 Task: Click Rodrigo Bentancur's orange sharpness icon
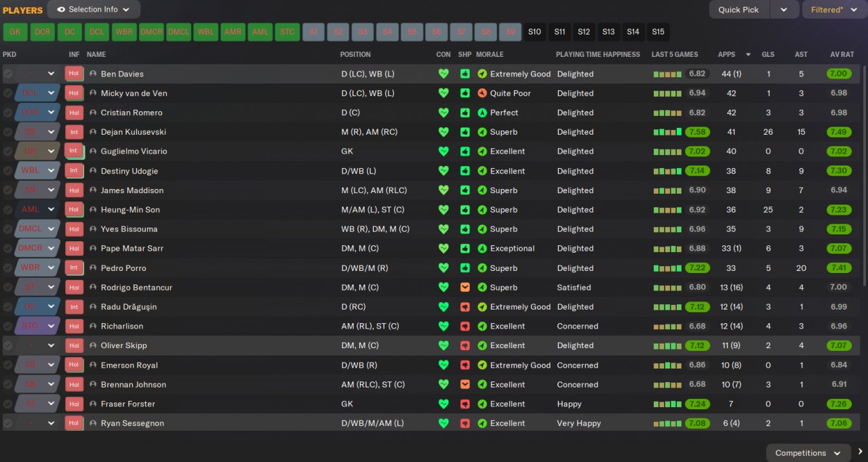click(x=465, y=287)
